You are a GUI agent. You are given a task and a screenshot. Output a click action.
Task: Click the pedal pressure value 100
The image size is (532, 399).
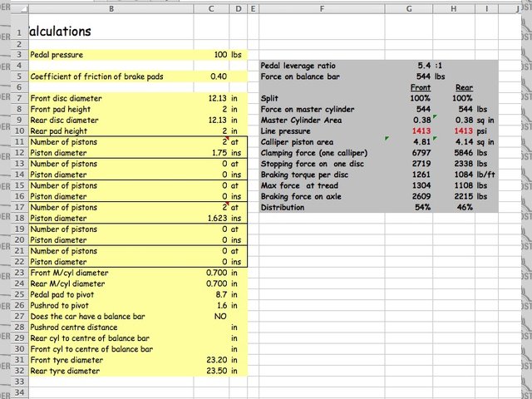[219, 54]
